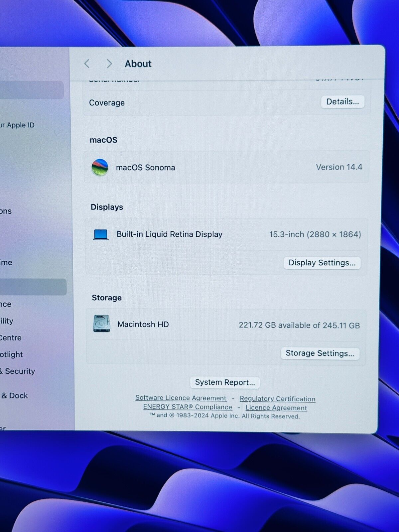Click the 'Coverage' row label

pos(107,103)
